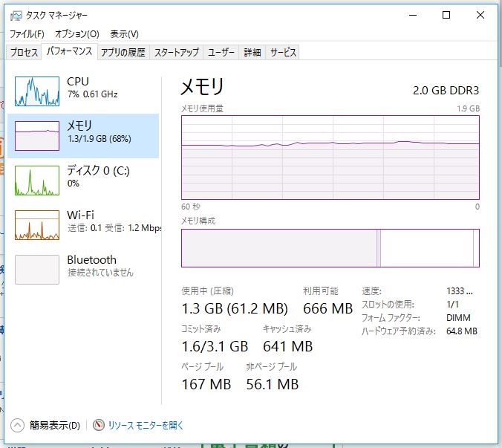502x448 pixels.
Task: Open リソース モニターを開く link
Action: click(x=146, y=426)
